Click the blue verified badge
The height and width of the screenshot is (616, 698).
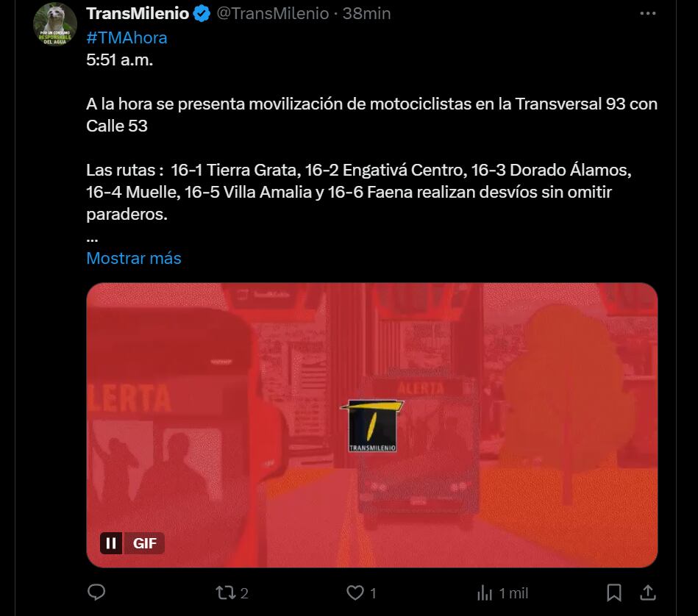[202, 13]
